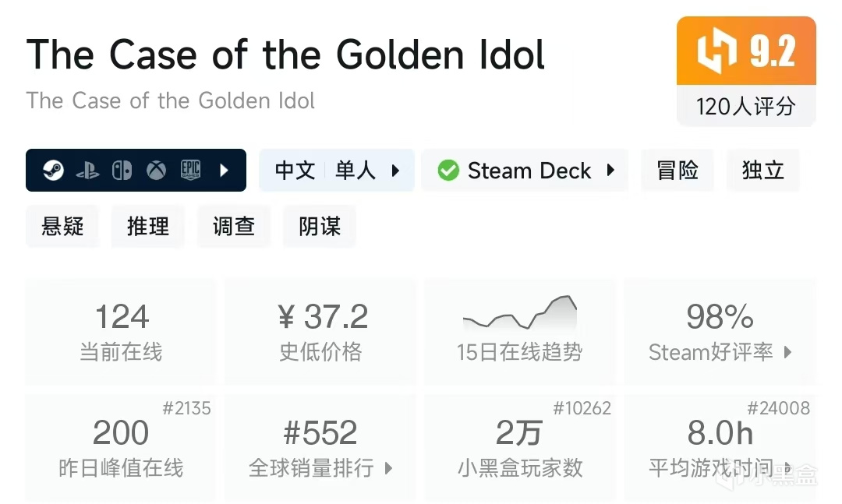Select the 调查 tag
This screenshot has height=504, width=842.
[234, 227]
